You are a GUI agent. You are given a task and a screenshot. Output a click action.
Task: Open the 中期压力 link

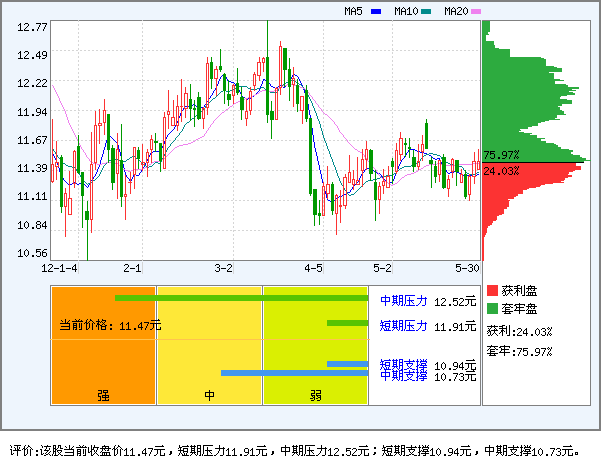(x=403, y=300)
